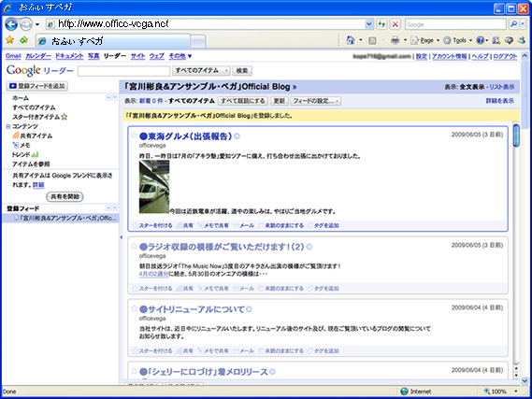Click the search magnifier icon in toolbar
This screenshot has width=532, height=399.
(x=513, y=24)
